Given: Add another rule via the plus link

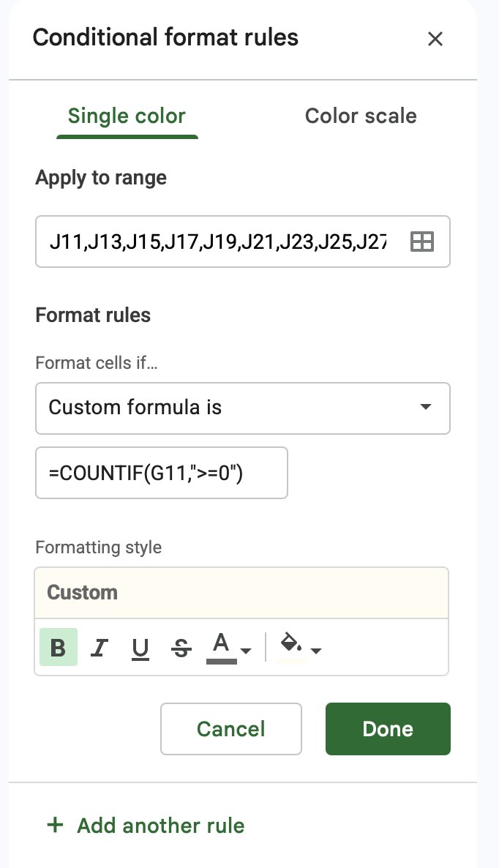Looking at the screenshot, I should (146, 826).
